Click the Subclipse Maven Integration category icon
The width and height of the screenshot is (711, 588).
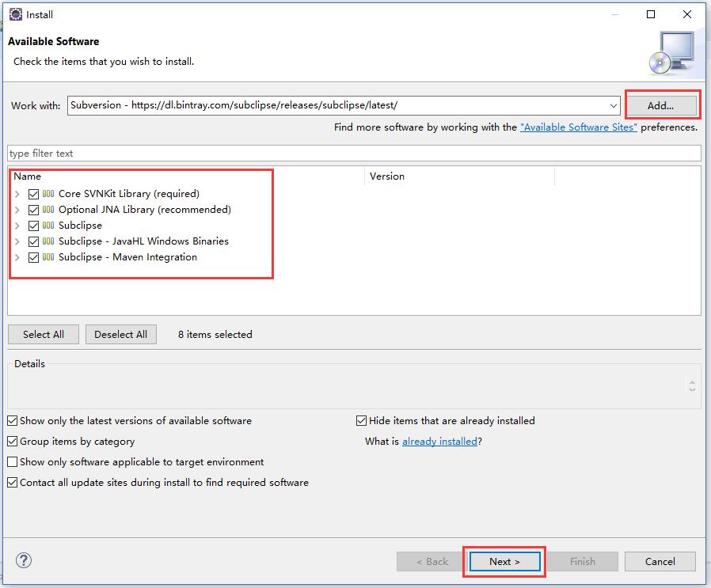48,257
